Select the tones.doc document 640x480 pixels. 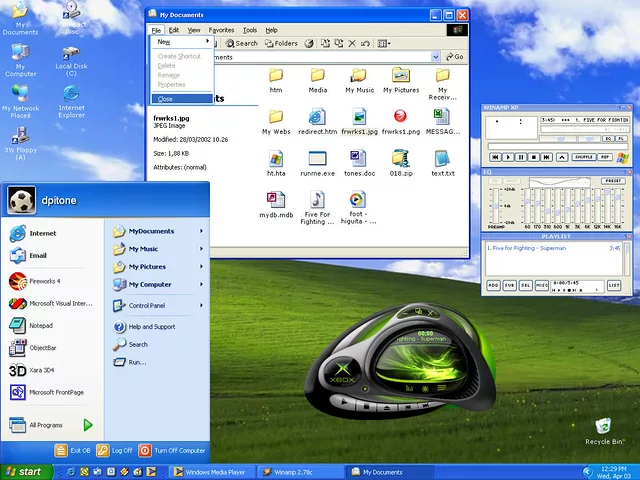pos(359,163)
